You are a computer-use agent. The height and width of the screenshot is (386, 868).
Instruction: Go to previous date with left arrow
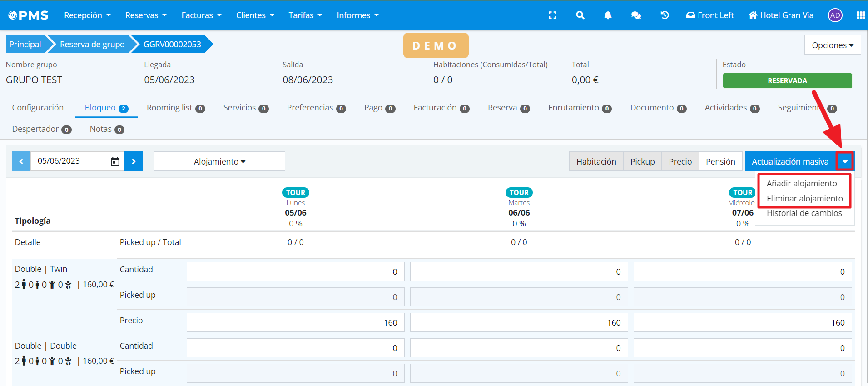[21, 161]
